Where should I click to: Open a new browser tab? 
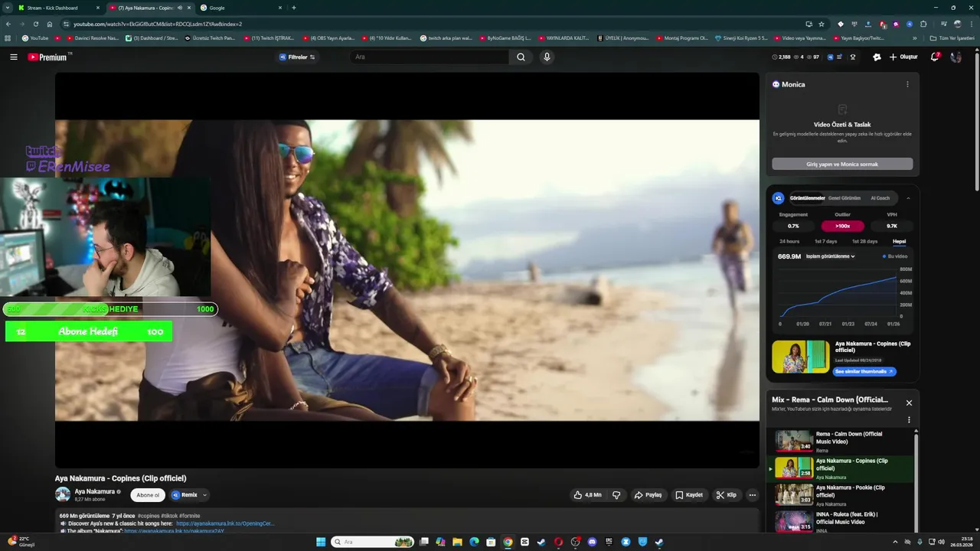(x=294, y=8)
